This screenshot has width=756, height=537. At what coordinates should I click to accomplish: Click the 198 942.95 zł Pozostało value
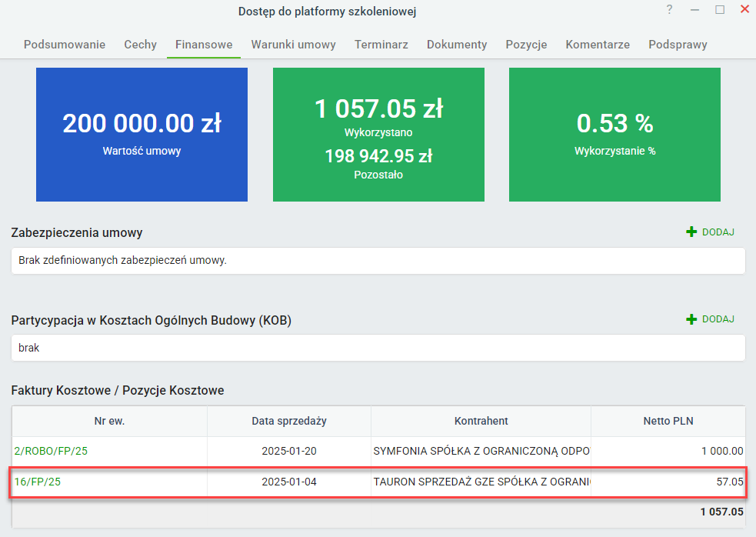378,156
